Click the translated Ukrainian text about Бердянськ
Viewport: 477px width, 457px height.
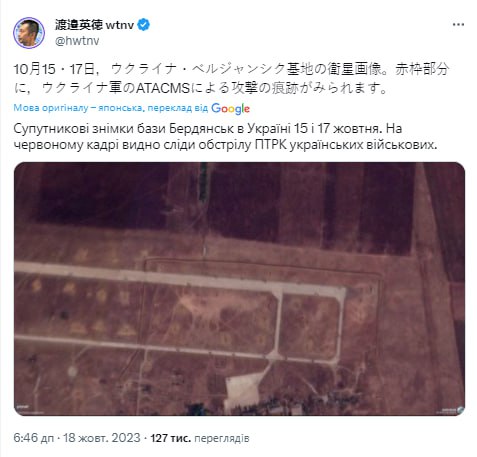pyautogui.click(x=225, y=137)
